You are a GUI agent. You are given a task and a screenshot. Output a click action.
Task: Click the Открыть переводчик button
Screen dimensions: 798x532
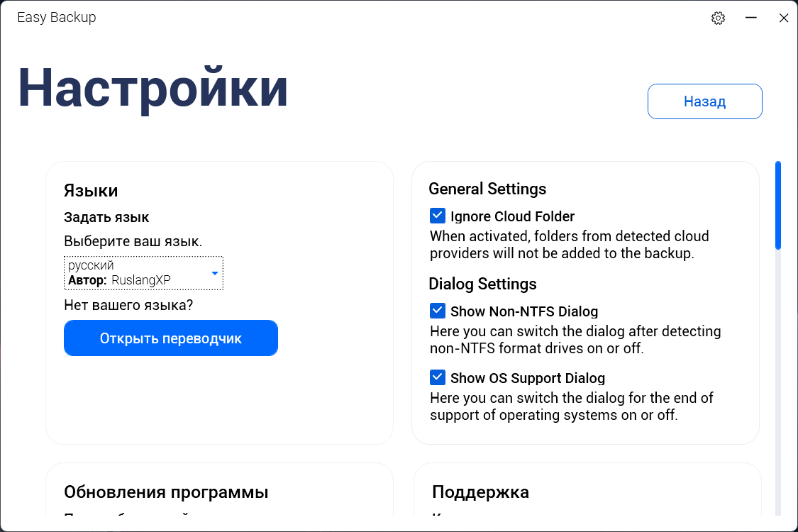pos(170,338)
